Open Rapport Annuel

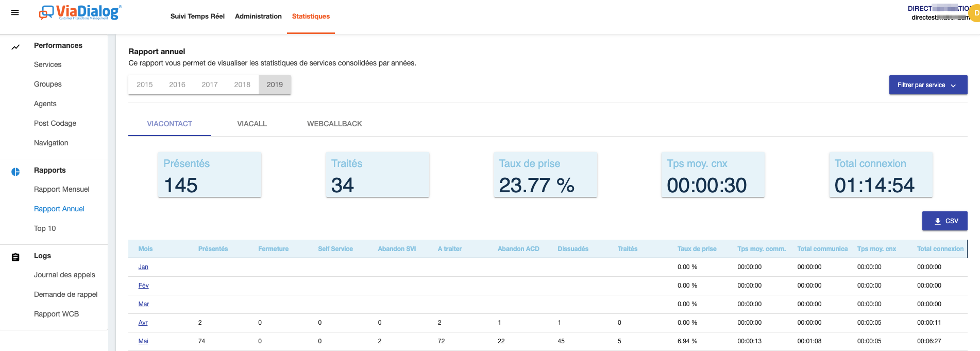coord(59,209)
